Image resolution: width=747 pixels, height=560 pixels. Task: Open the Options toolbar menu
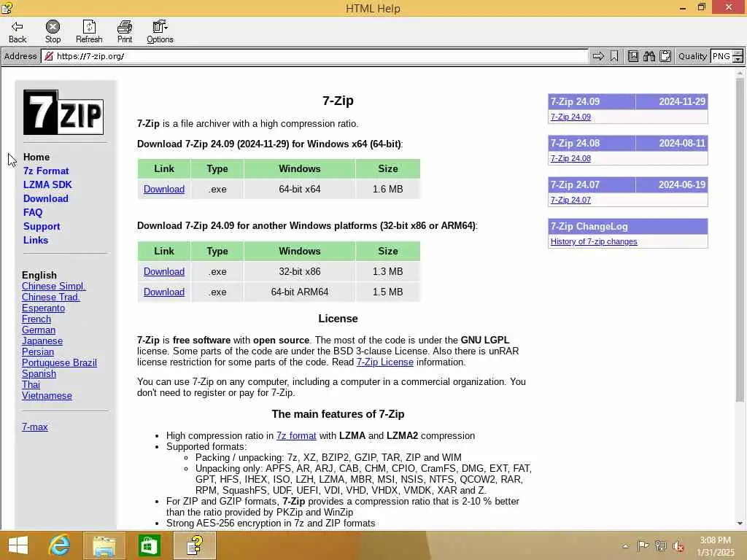tap(160, 32)
